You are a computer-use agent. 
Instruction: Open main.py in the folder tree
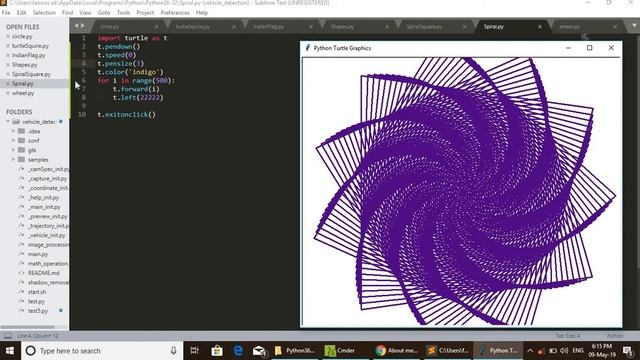click(x=38, y=254)
